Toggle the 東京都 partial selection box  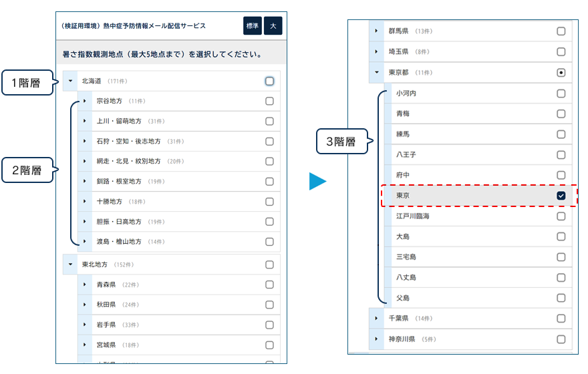tap(561, 72)
